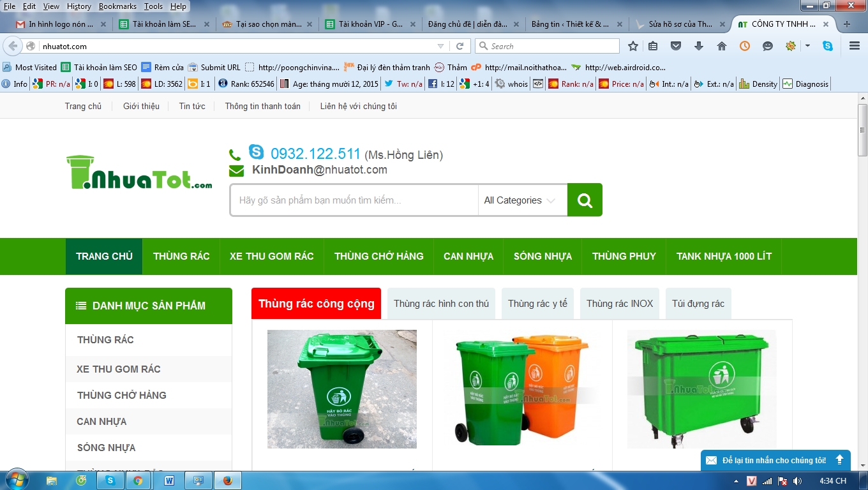Open the History menu
The width and height of the screenshot is (868, 490).
[79, 6]
